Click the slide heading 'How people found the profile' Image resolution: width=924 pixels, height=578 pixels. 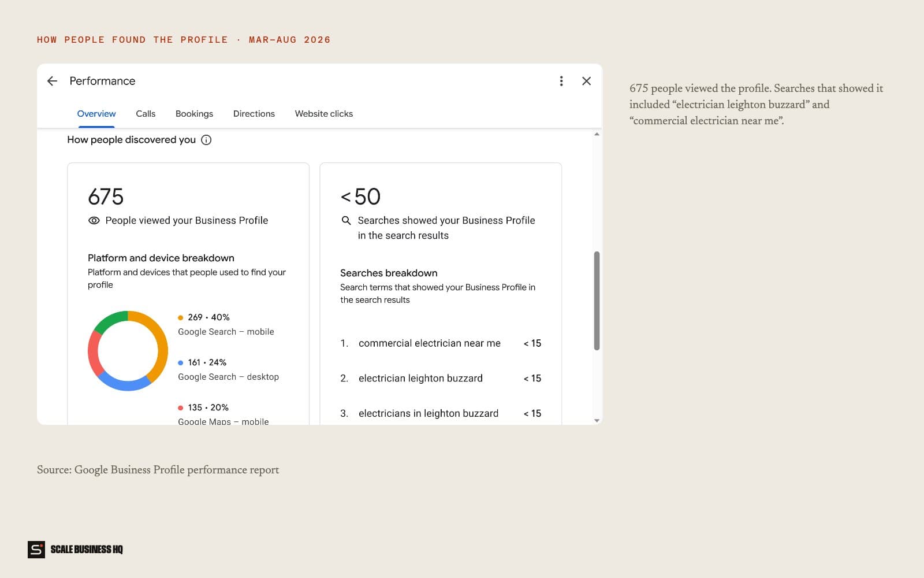point(132,40)
